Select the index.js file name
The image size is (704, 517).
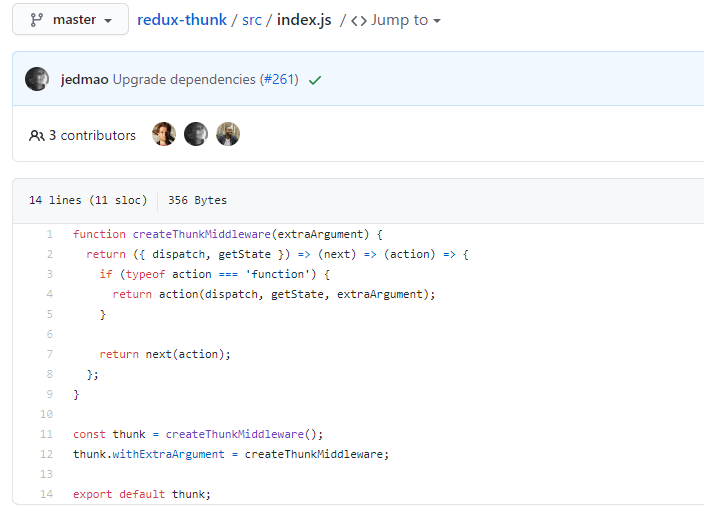pyautogui.click(x=304, y=20)
